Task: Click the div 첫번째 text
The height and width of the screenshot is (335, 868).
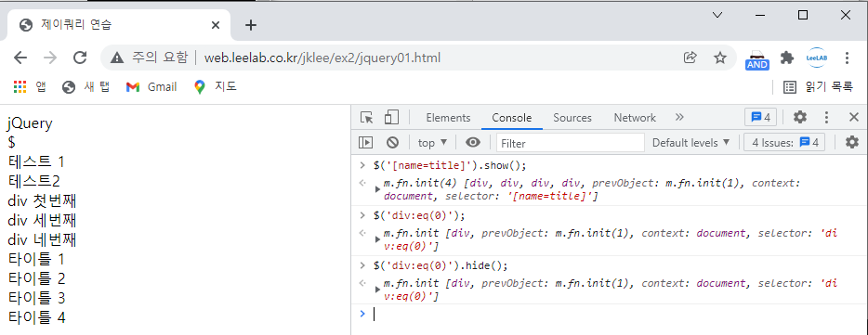Action: tap(42, 200)
